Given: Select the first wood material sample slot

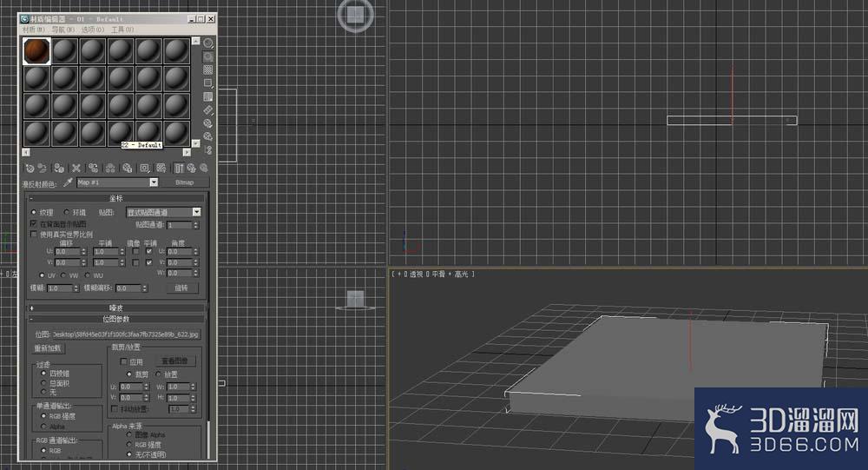Looking at the screenshot, I should pyautogui.click(x=36, y=51).
